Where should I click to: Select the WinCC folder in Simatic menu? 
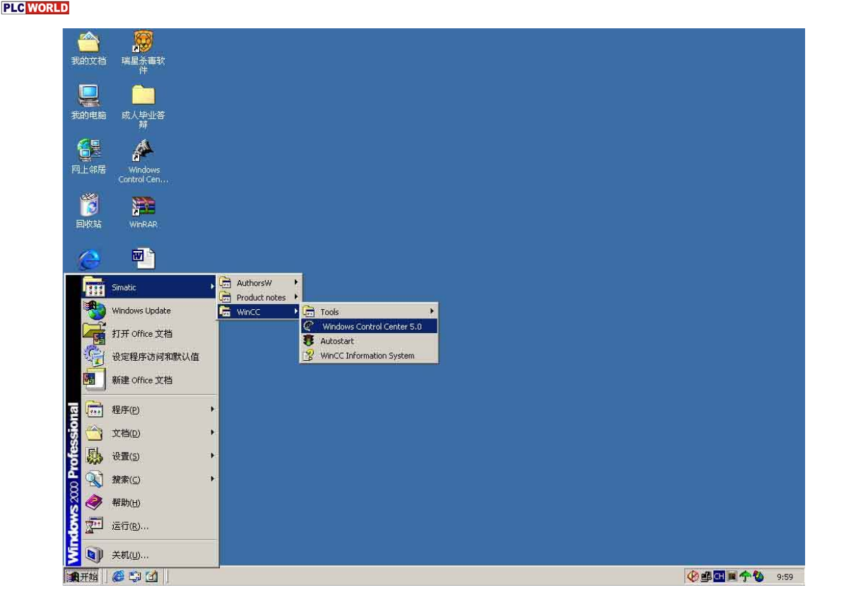point(259,312)
